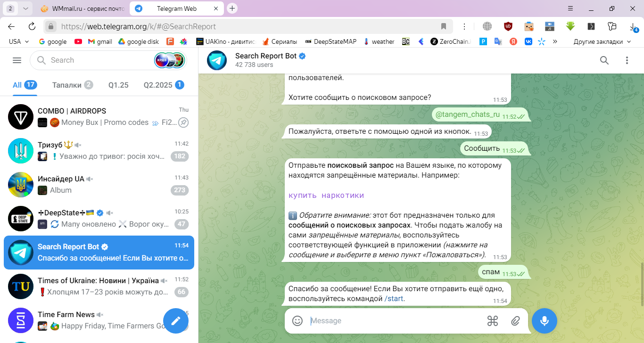The height and width of the screenshot is (343, 644).
Task: Click the Тризуб trident avatar
Action: pos(21,151)
